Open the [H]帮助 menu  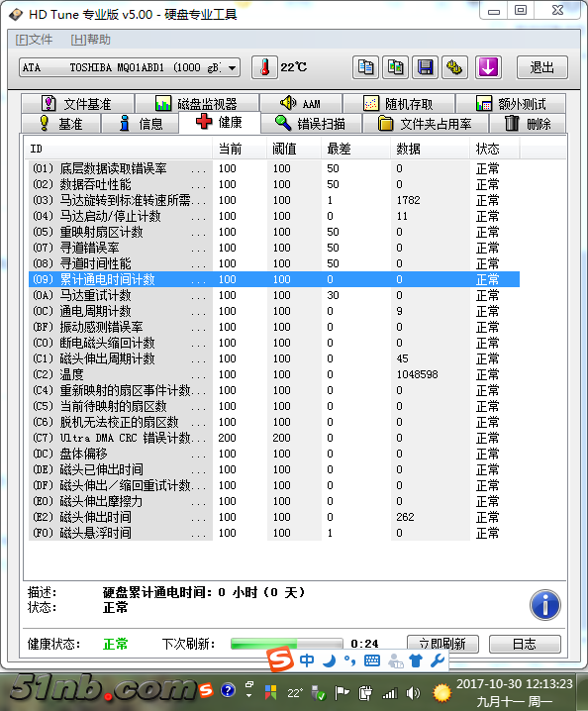91,40
